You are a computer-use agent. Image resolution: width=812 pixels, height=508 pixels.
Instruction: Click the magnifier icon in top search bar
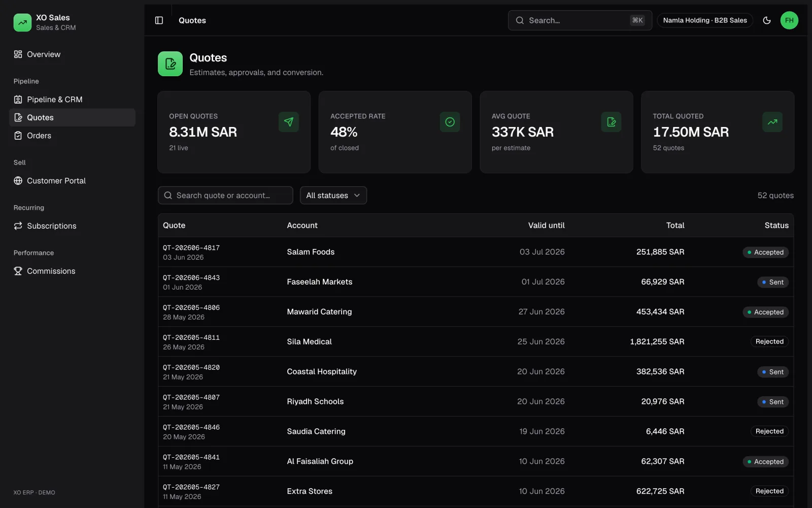520,20
